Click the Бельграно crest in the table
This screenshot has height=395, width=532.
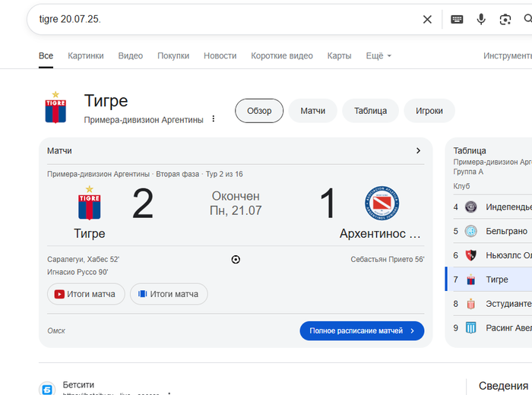point(470,231)
